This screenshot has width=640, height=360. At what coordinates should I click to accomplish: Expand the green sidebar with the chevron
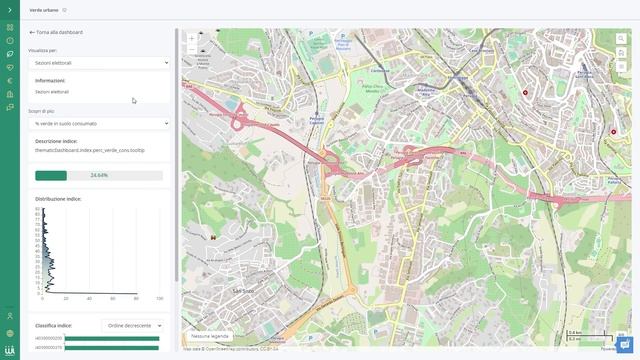click(10, 10)
